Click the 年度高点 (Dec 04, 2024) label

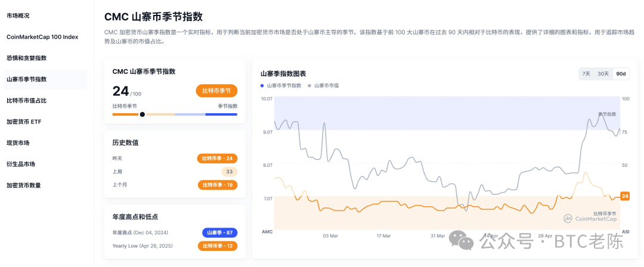click(x=140, y=232)
